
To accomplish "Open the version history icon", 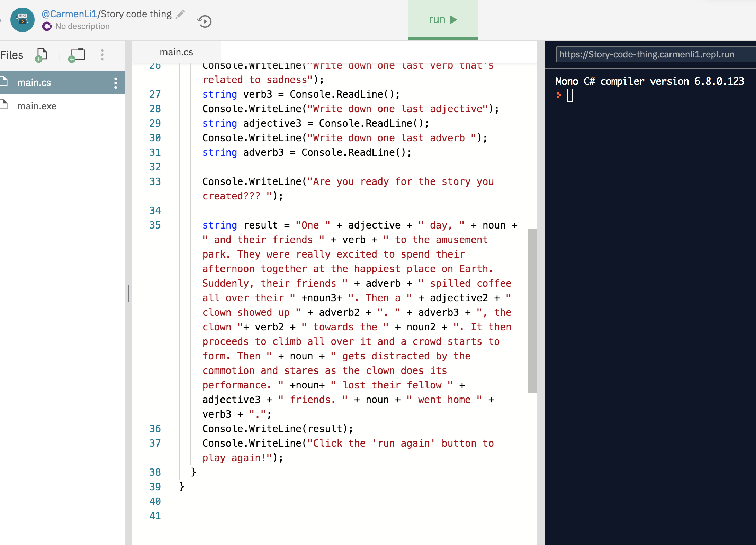I will tap(204, 21).
